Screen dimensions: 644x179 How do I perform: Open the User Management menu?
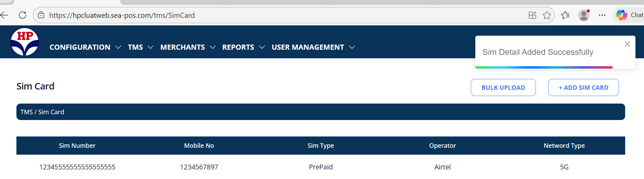[x=313, y=47]
